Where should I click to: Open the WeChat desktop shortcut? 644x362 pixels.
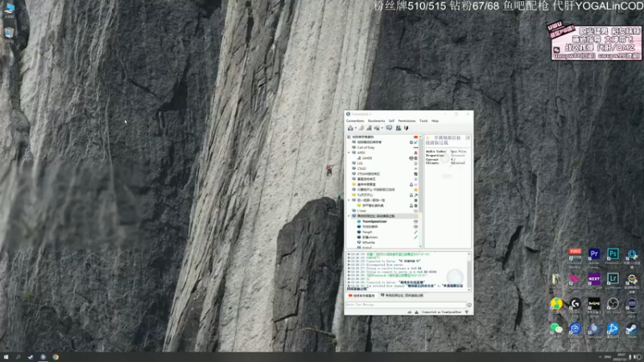tap(556, 329)
